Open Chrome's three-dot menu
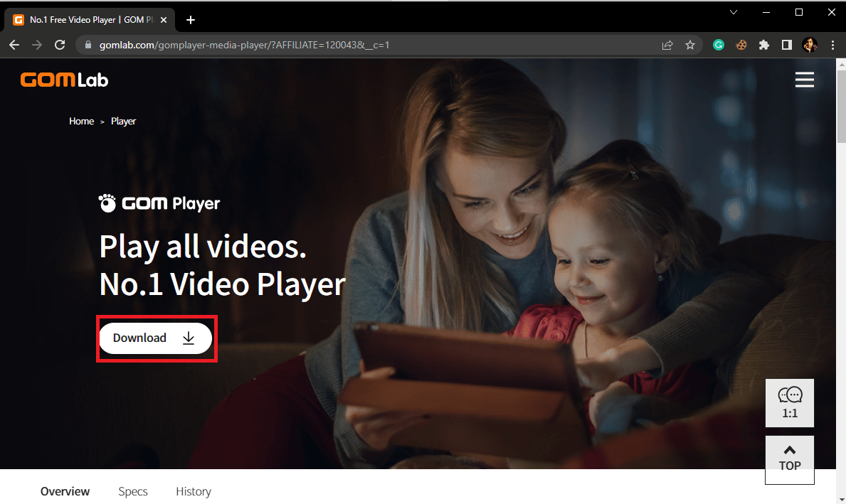 [x=832, y=45]
